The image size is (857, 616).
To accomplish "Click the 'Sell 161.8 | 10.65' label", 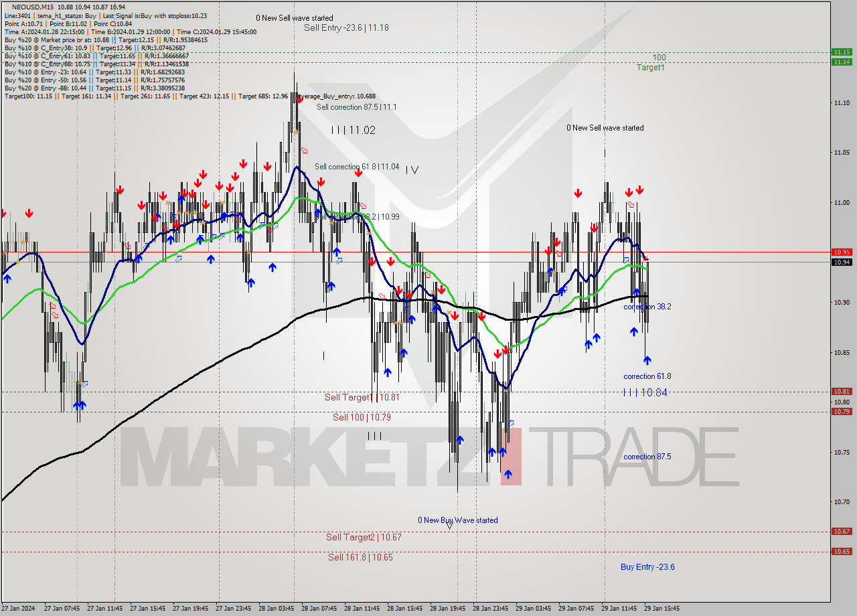I will [x=360, y=557].
